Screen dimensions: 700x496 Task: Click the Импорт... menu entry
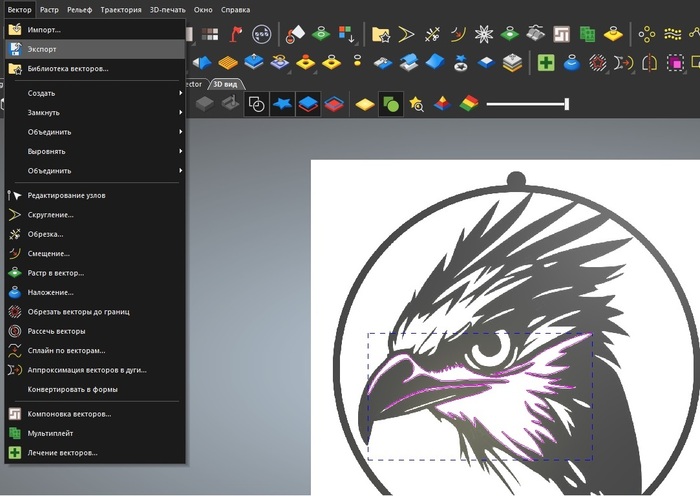click(95, 30)
